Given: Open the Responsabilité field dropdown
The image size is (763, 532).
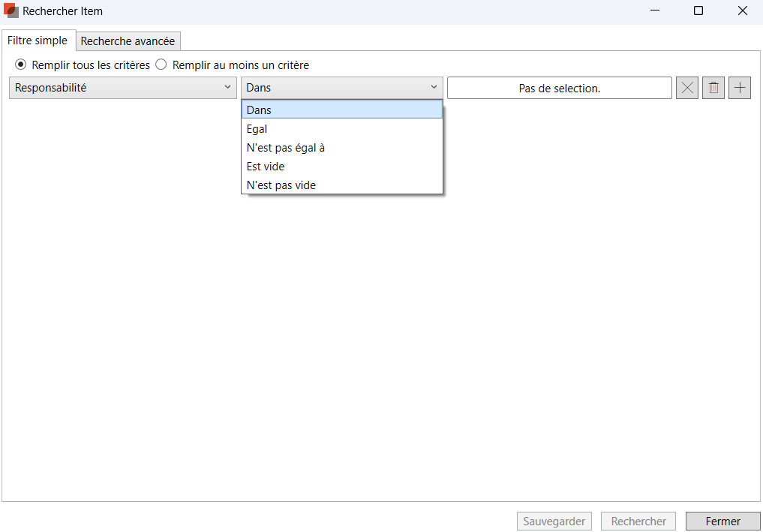Looking at the screenshot, I should pos(124,88).
